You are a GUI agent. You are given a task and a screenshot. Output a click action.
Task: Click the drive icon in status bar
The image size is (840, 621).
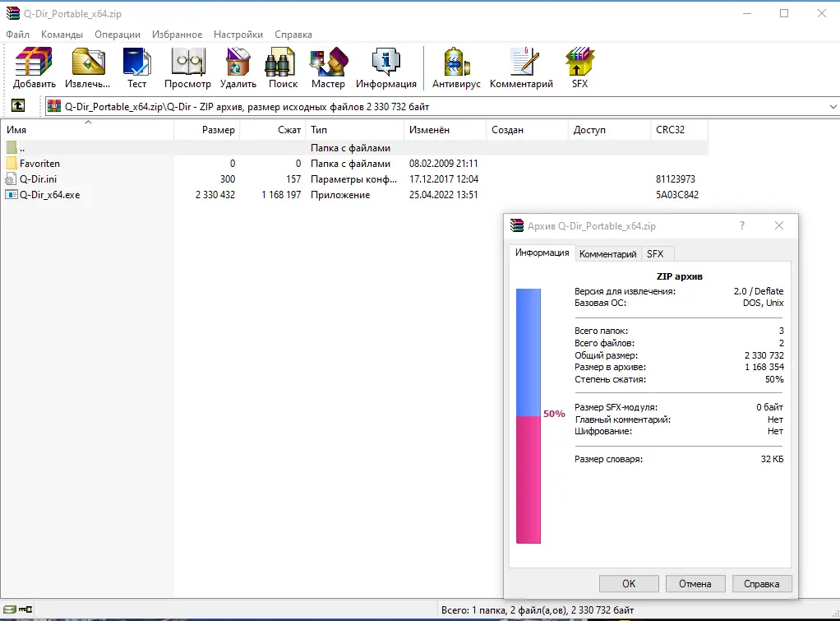[x=10, y=609]
